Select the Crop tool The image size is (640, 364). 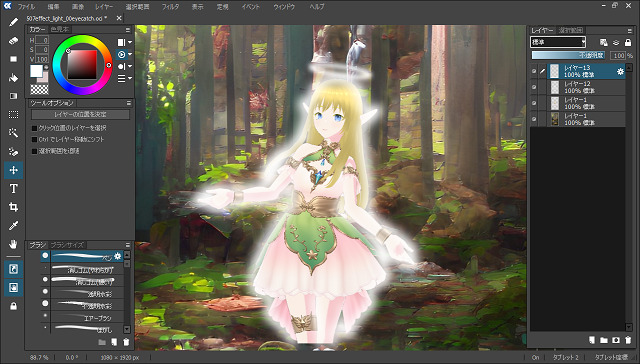tap(13, 207)
